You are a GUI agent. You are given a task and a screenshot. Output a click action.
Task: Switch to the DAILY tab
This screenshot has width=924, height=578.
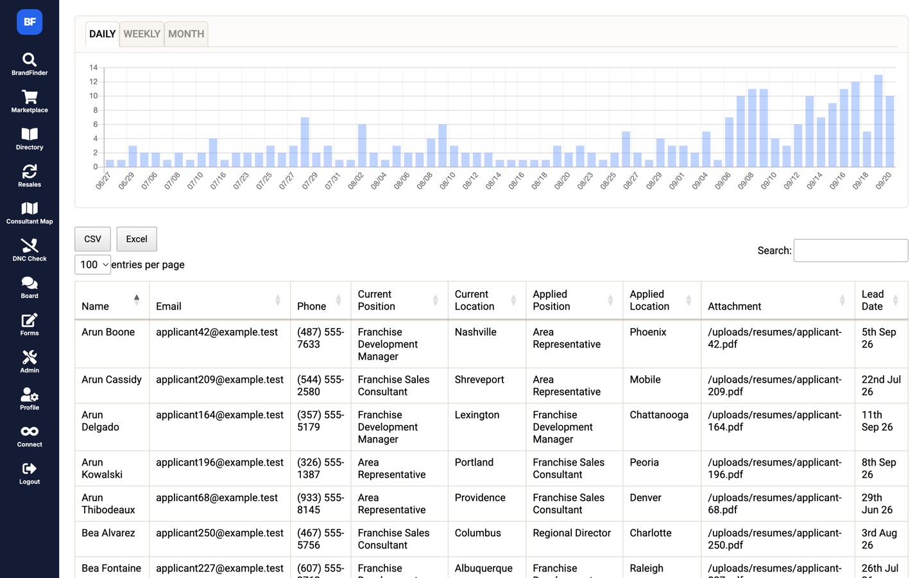tap(102, 34)
